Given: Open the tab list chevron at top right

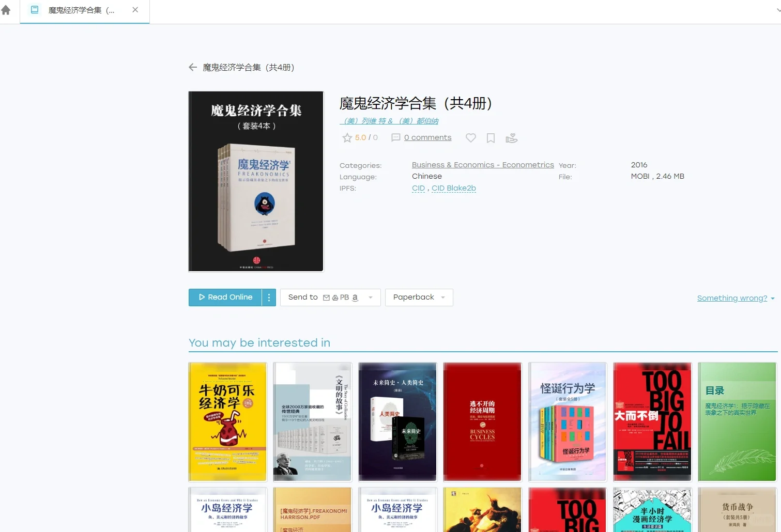Looking at the screenshot, I should point(778,10).
